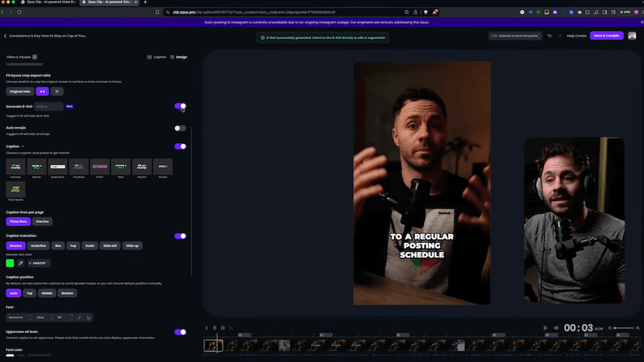Click the zoom-in magnifier icon by timeline
This screenshot has height=362, width=644.
638,328
